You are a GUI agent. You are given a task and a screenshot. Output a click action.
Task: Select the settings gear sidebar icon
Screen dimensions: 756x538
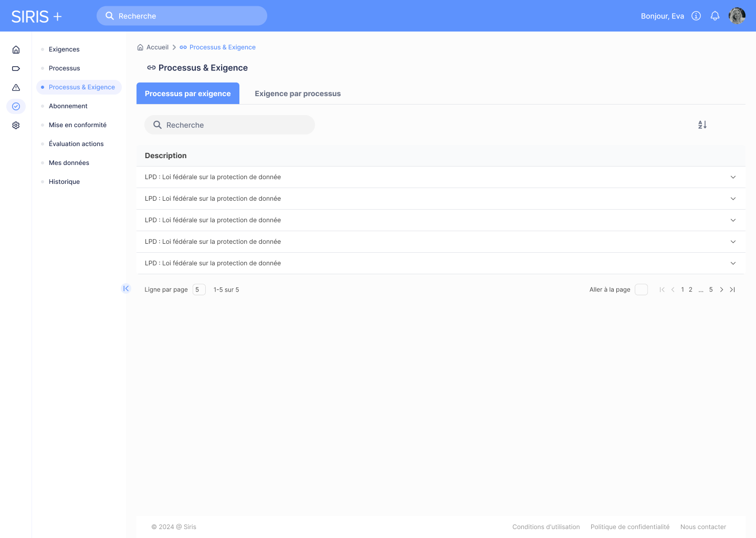[16, 125]
